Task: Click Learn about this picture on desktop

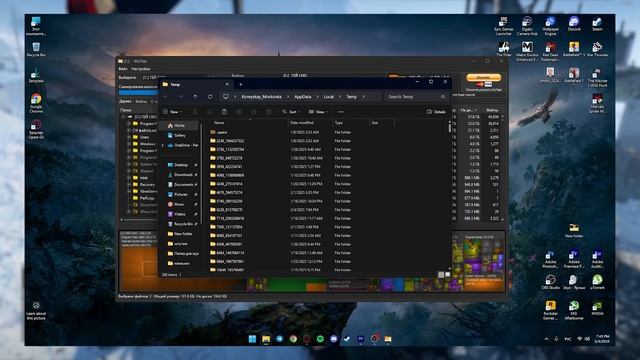Action: point(36,311)
